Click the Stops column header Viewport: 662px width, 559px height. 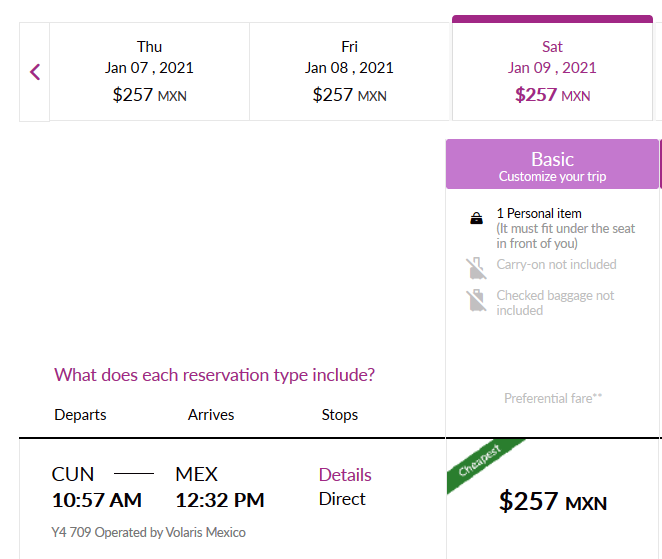339,415
